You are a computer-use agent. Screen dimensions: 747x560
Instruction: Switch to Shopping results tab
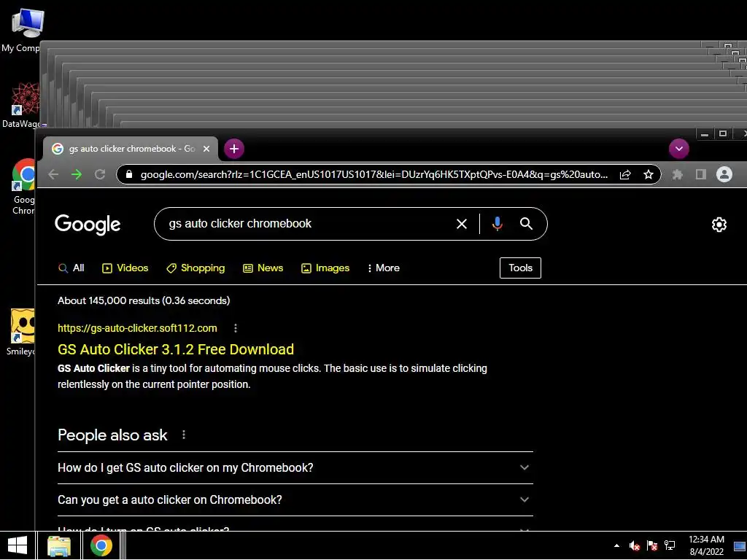196,268
